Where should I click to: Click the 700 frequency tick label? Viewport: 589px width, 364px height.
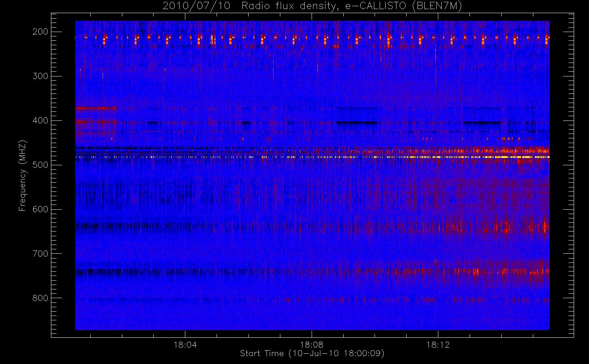point(40,254)
